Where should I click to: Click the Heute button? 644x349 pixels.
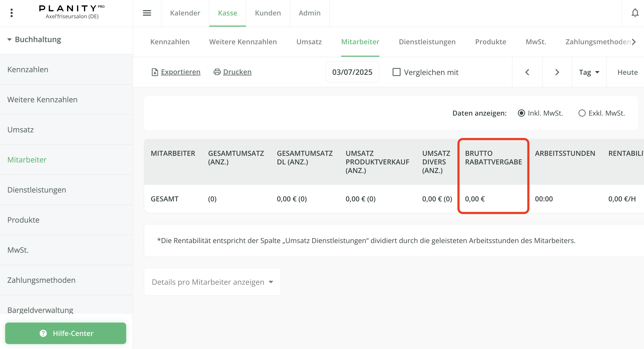pyautogui.click(x=627, y=72)
